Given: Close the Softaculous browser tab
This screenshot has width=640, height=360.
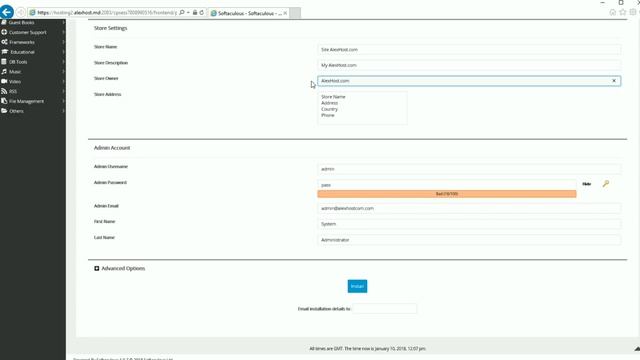Looking at the screenshot, I should [285, 13].
